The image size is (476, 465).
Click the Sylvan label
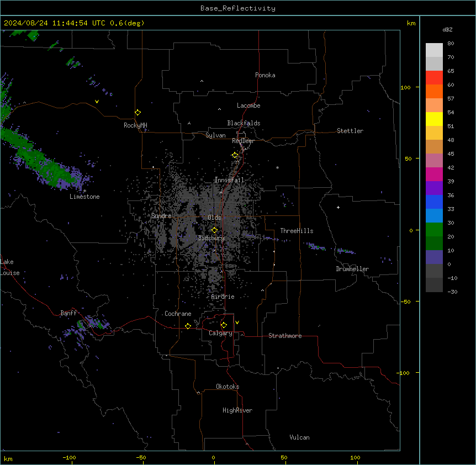[215, 135]
